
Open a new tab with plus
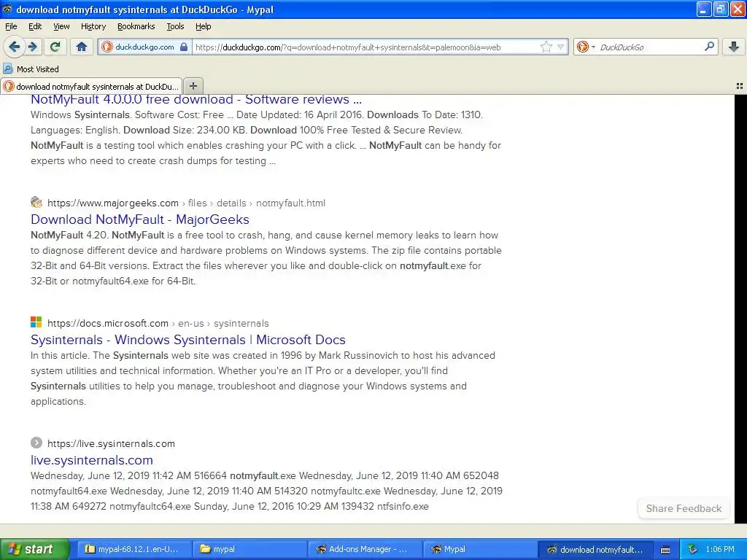pos(193,86)
